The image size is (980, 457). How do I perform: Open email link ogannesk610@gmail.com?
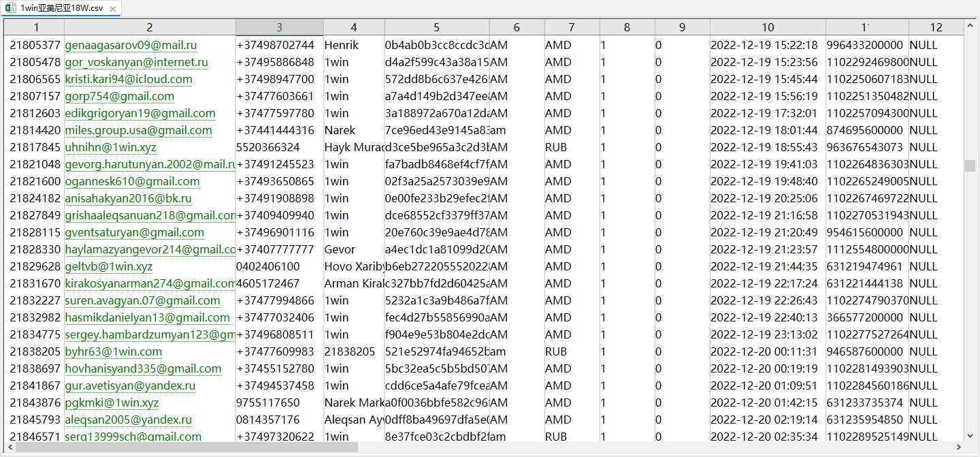click(x=133, y=181)
